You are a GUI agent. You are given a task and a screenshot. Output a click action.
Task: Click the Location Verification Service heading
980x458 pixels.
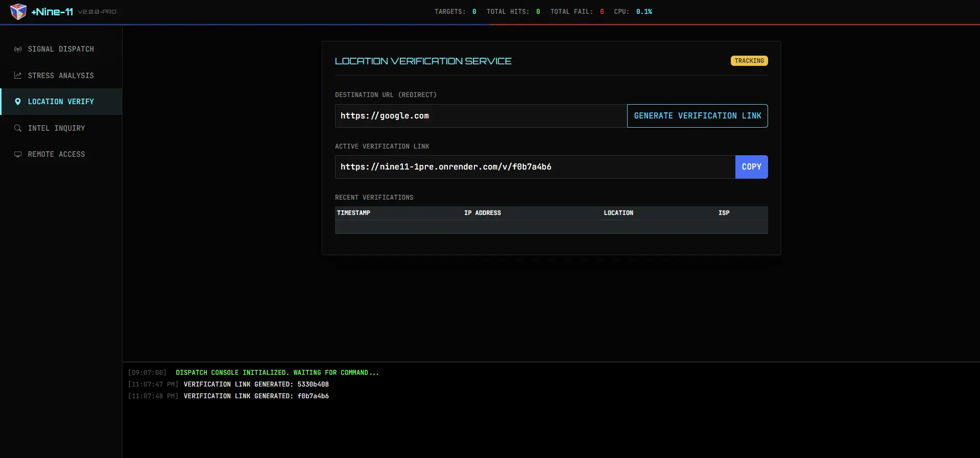pyautogui.click(x=423, y=61)
